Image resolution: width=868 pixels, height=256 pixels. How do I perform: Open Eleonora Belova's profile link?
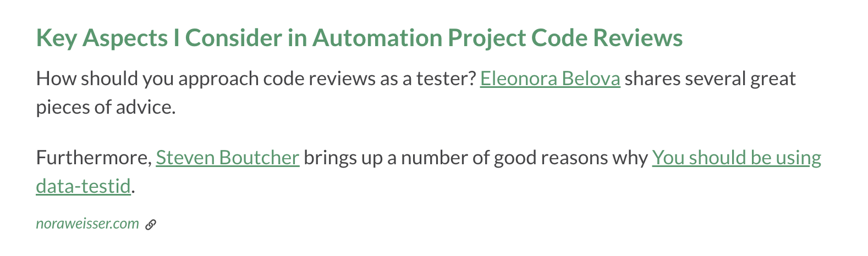(550, 79)
